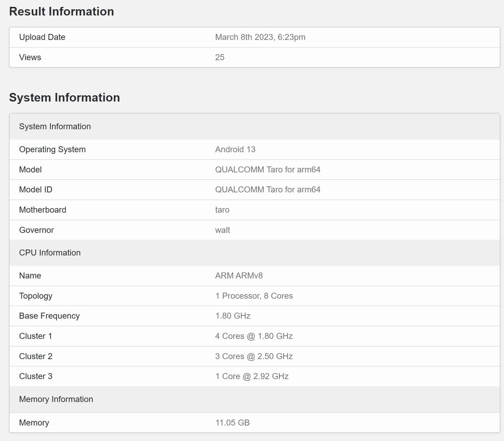Select the Memory value 11.05 GB
The image size is (504, 441).
[x=232, y=423]
